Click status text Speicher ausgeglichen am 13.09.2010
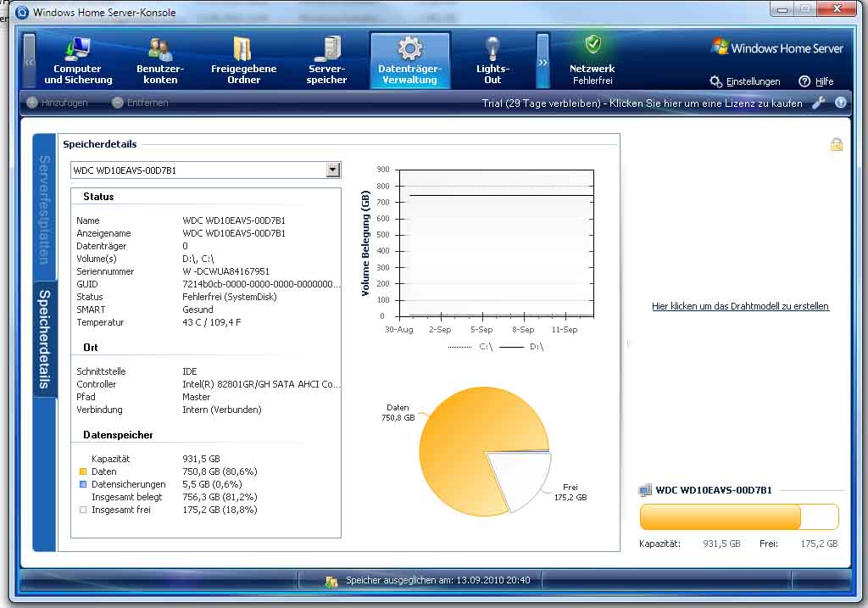868x608 pixels. click(x=438, y=580)
